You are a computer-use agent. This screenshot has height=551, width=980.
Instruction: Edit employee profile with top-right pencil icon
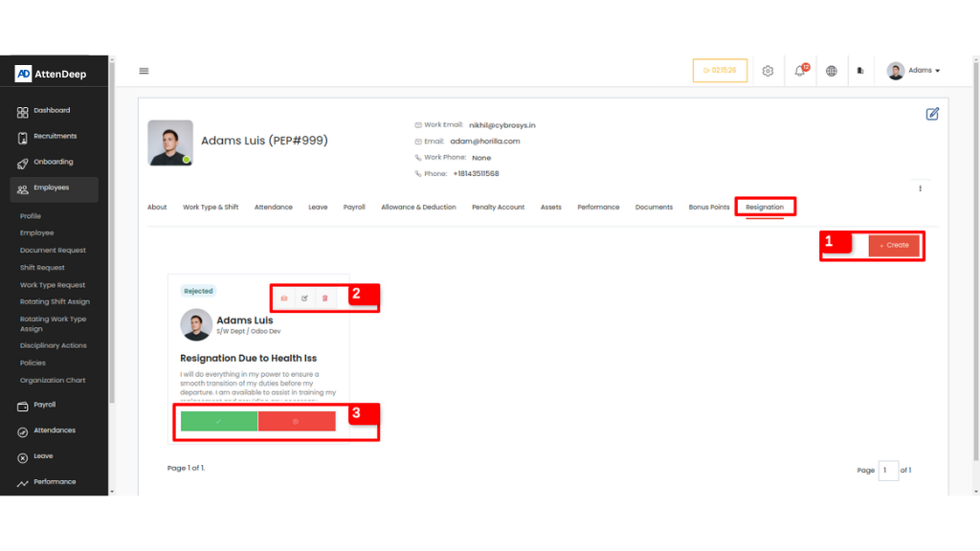[x=932, y=114]
